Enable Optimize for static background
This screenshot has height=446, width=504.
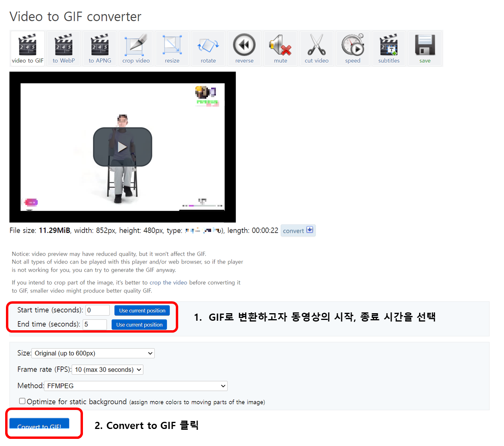pyautogui.click(x=22, y=401)
